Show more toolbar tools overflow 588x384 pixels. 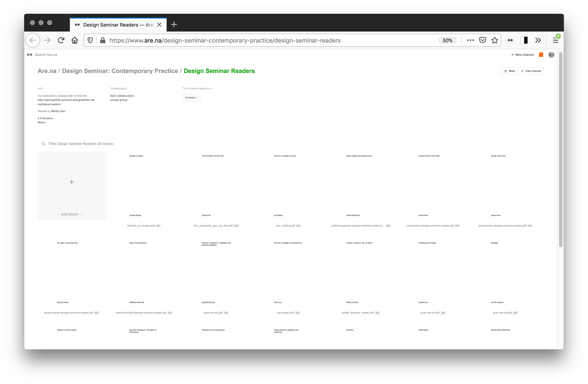pyautogui.click(x=538, y=40)
